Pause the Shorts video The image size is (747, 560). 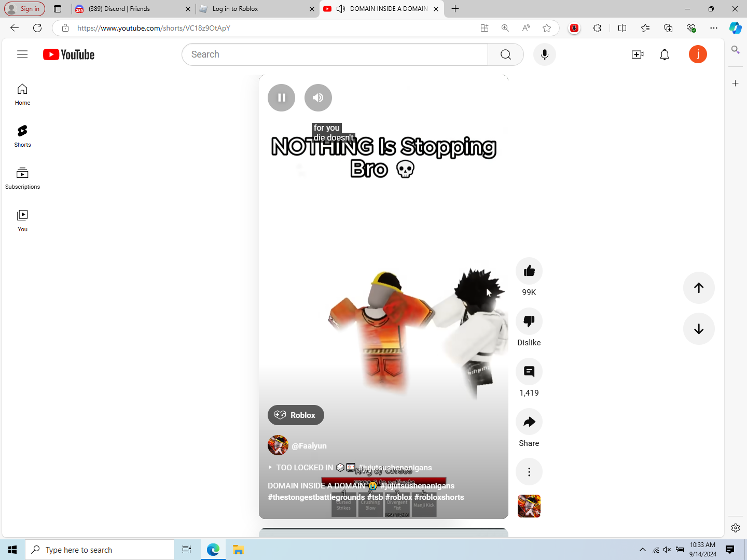[x=281, y=97]
